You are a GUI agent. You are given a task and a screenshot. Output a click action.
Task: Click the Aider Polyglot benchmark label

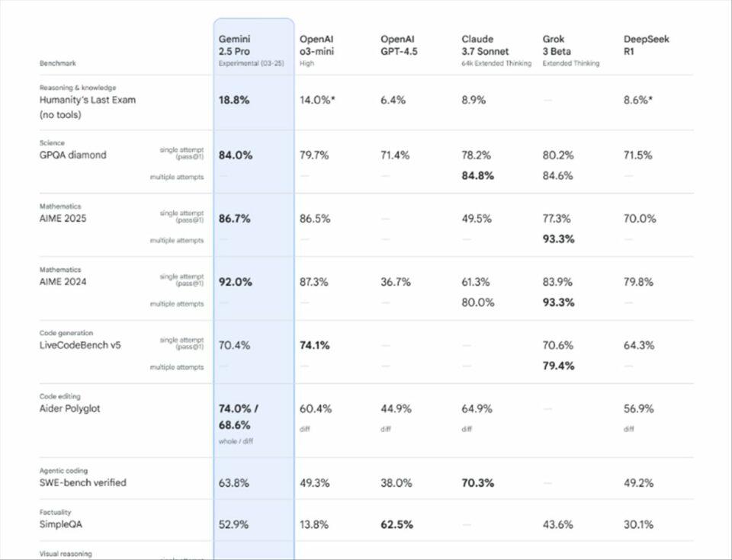(x=70, y=408)
